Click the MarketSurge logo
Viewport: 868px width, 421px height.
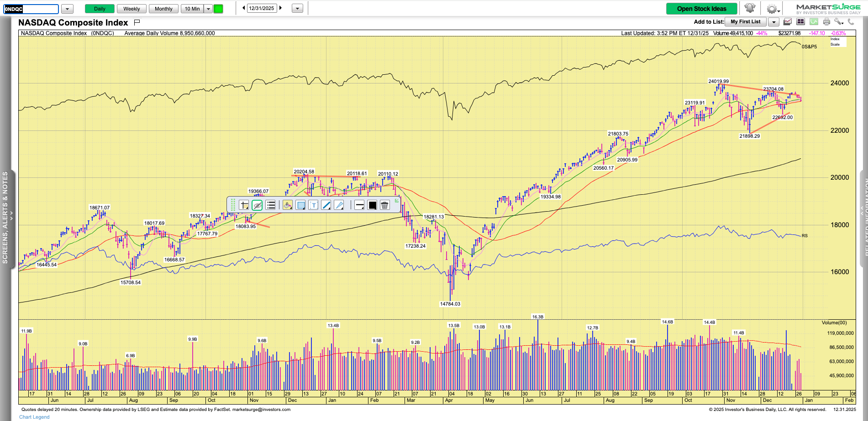point(828,9)
